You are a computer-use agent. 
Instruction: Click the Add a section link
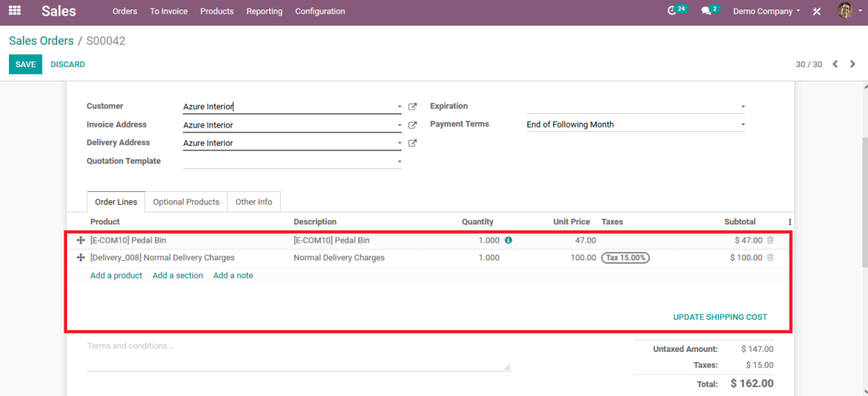point(178,275)
